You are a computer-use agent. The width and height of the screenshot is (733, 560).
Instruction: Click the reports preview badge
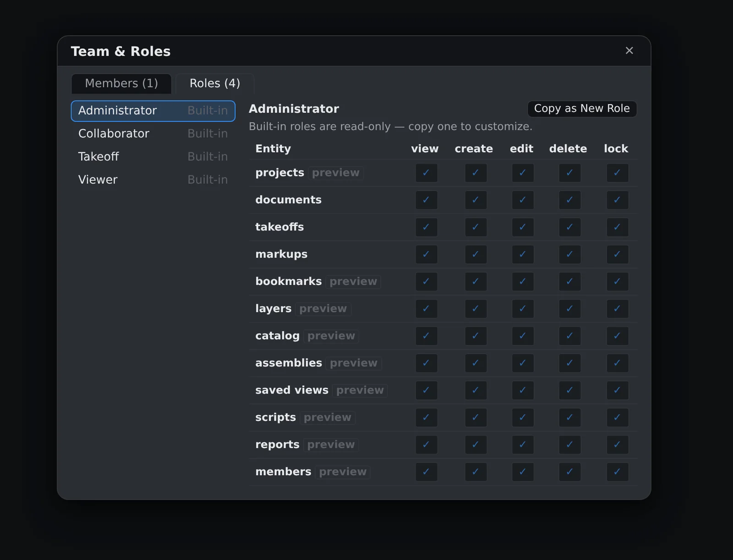(x=331, y=445)
